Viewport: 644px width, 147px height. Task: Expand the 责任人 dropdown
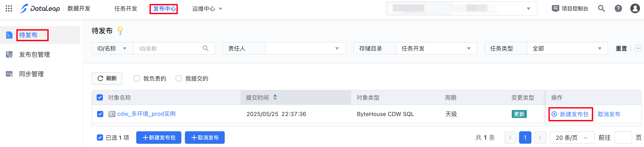(305, 48)
